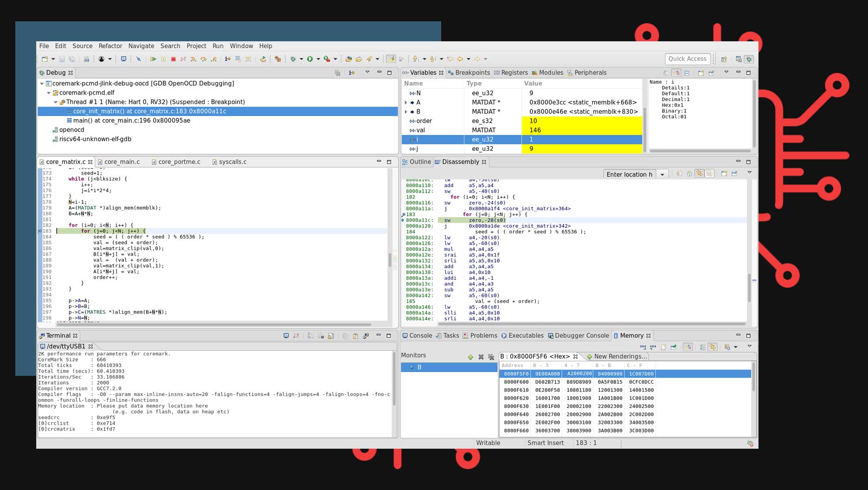Toggle Instruction Stepping Mode button

click(x=227, y=59)
